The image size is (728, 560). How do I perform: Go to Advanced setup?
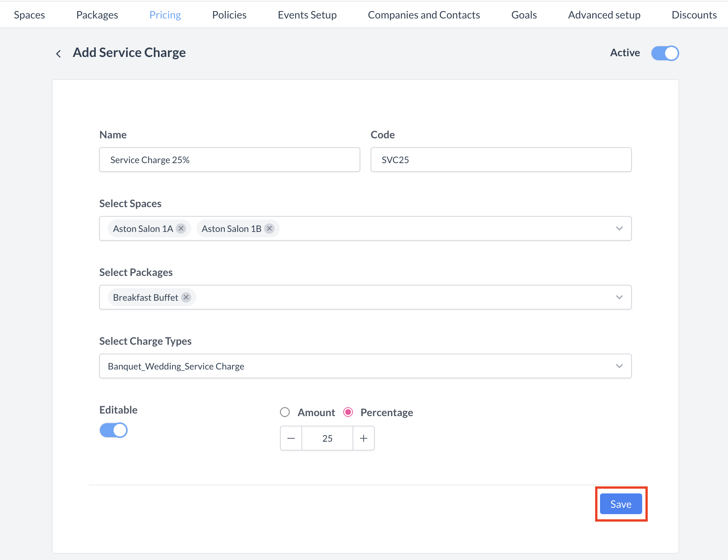(x=604, y=15)
